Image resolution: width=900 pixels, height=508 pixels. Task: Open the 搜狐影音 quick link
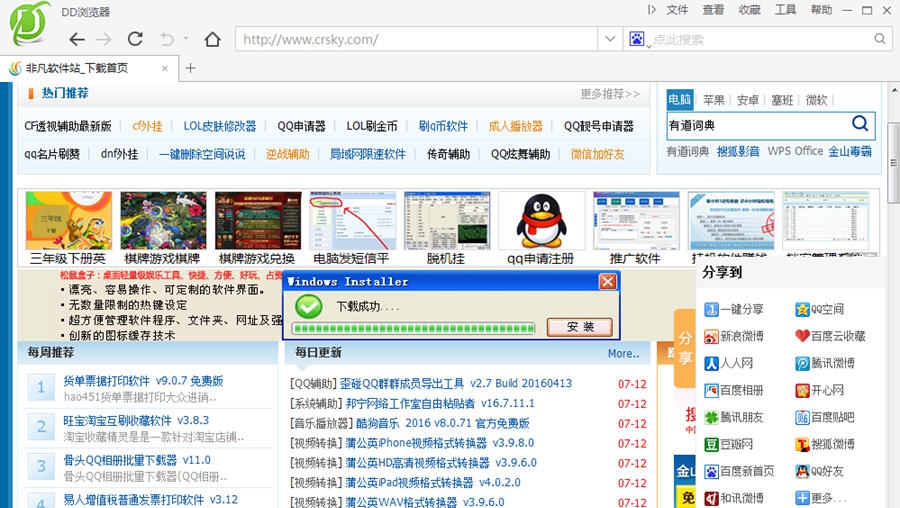[x=738, y=152]
